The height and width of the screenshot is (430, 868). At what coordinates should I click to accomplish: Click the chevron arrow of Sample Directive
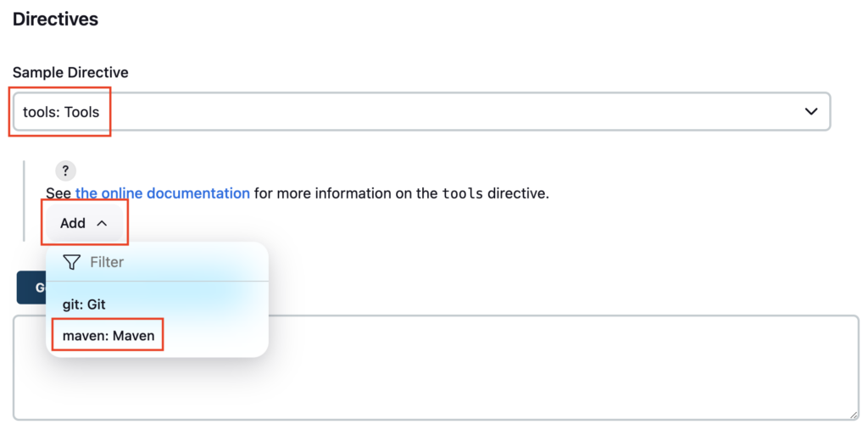click(x=811, y=111)
